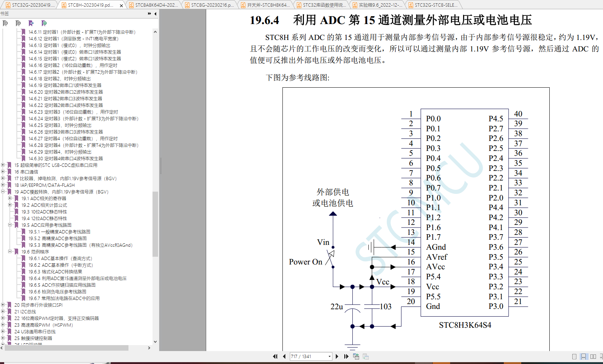
Task: Collapse bookmarks panel with left triangle icon
Action: (x=155, y=14)
